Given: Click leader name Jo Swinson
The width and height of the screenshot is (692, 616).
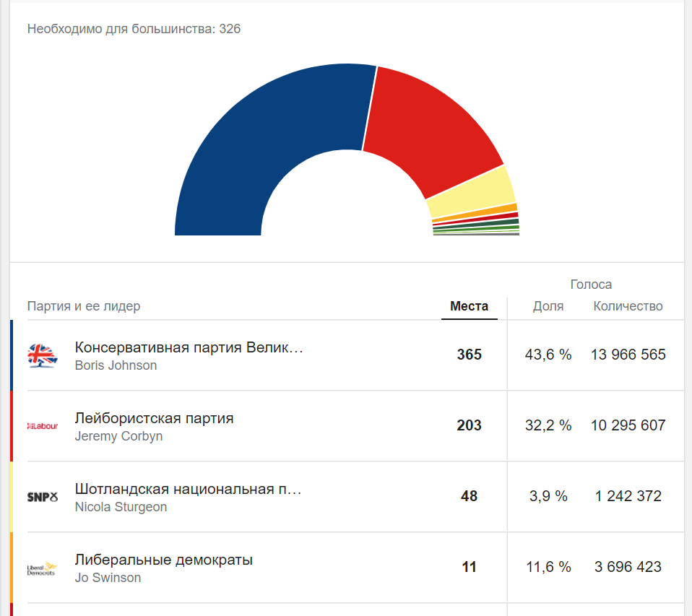Looking at the screenshot, I should point(108,578).
